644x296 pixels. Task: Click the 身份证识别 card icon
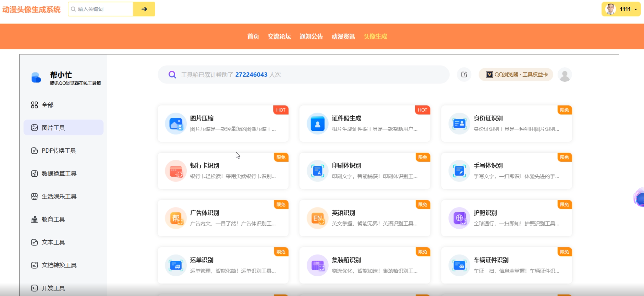pyautogui.click(x=459, y=124)
